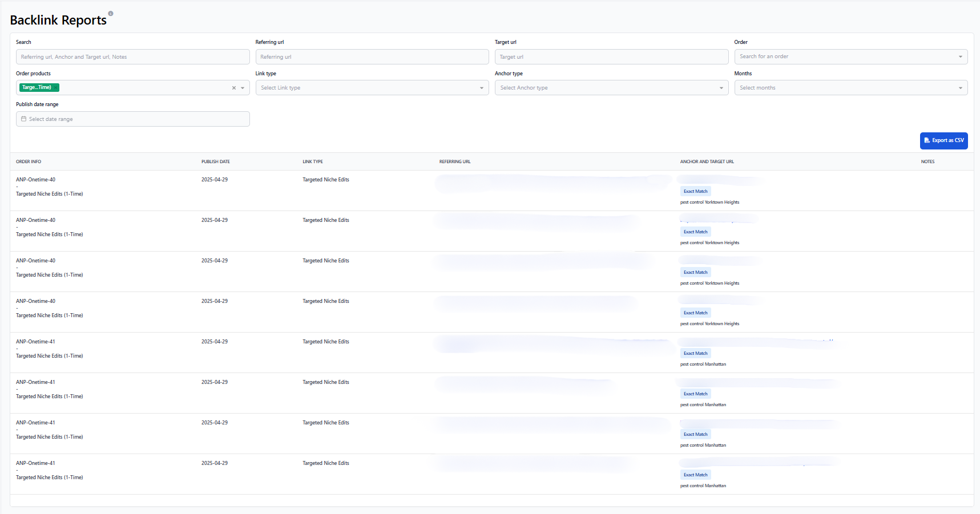Viewport: 980px width, 514px height.
Task: Click the Link Type column header
Action: [312, 162]
